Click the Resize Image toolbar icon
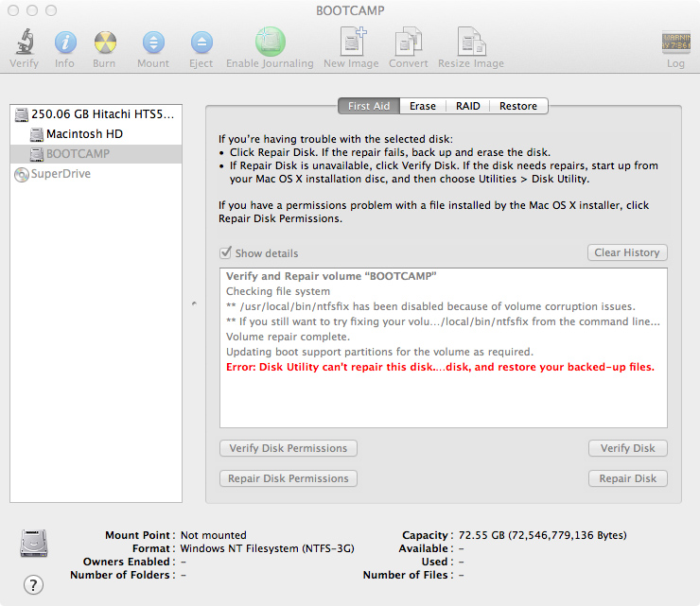The width and height of the screenshot is (700, 606). 471,41
